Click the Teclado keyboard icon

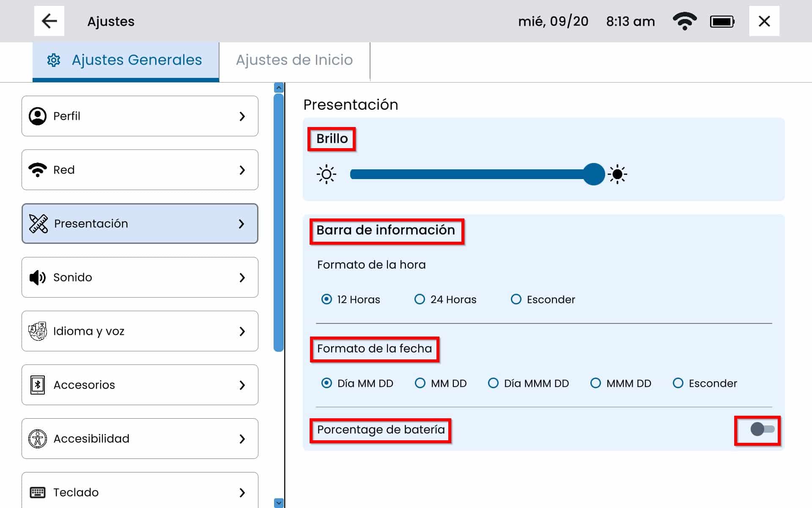[38, 492]
